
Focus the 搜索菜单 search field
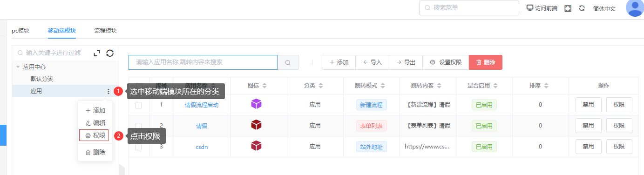469,8
